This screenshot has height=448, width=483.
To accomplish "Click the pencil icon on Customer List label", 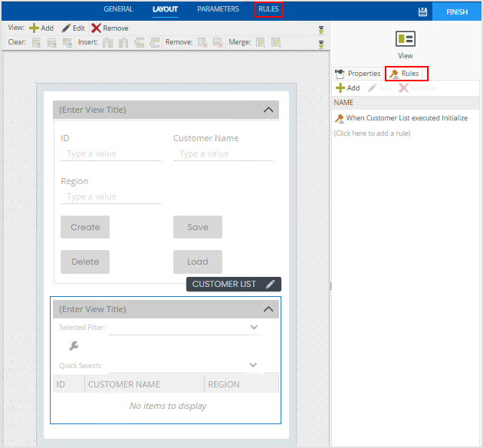I will click(270, 284).
